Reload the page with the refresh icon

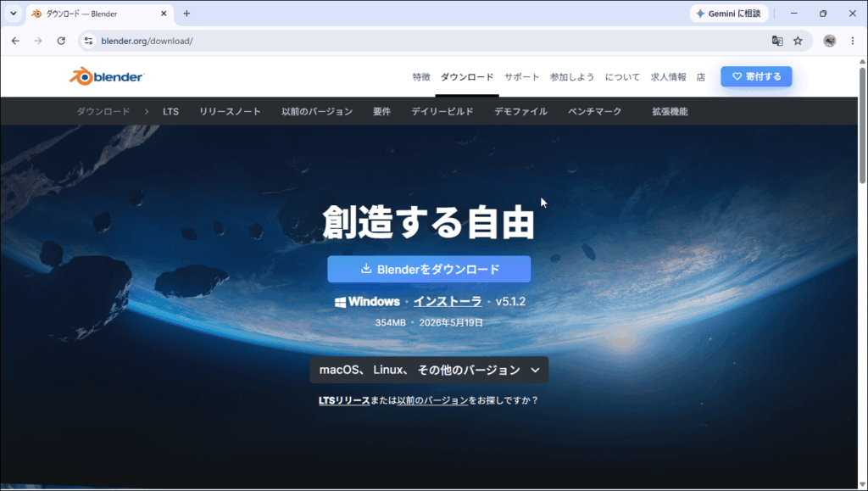(x=61, y=41)
